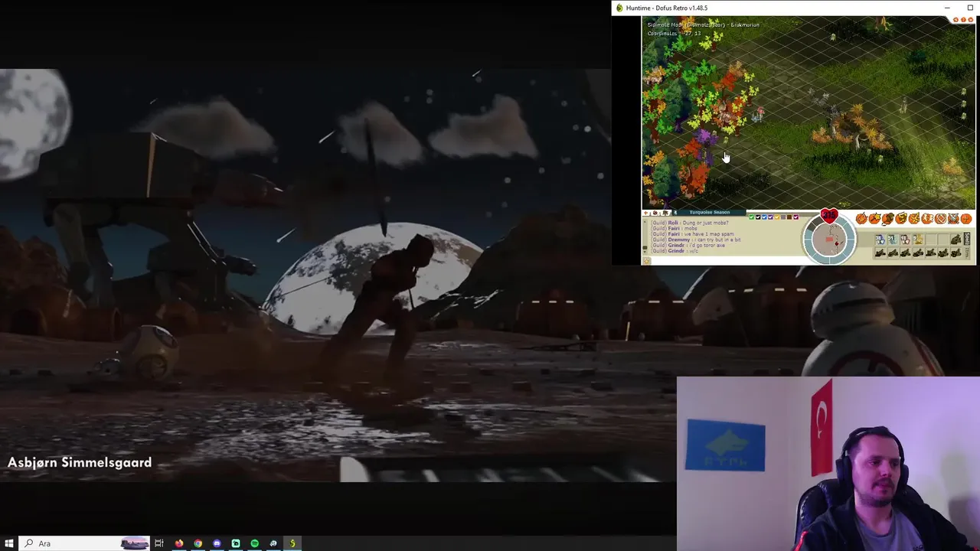Image resolution: width=980 pixels, height=551 pixels.
Task: Open the friends list menu icon
Action: pos(927,219)
